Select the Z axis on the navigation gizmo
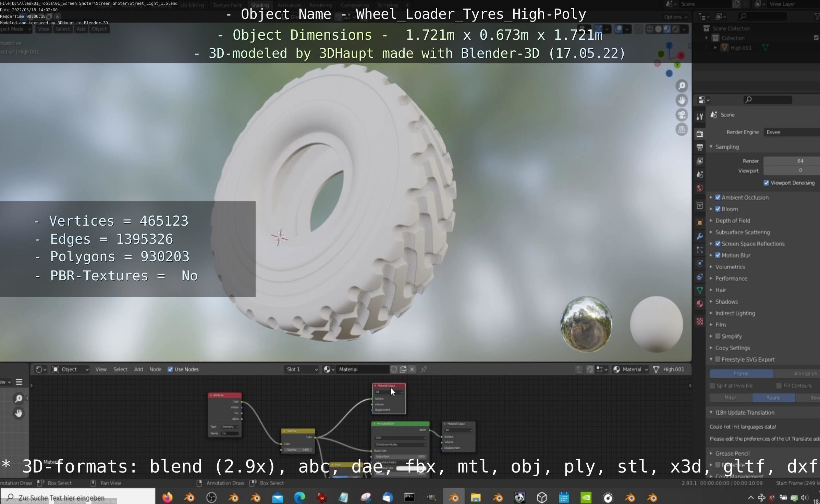 pos(669,45)
